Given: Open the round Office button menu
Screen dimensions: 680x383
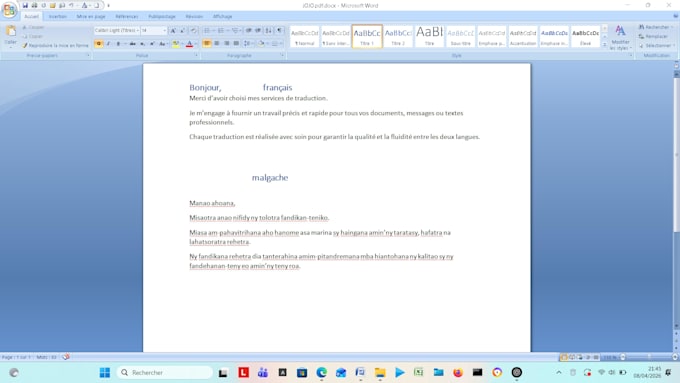Looking at the screenshot, I should coord(9,10).
